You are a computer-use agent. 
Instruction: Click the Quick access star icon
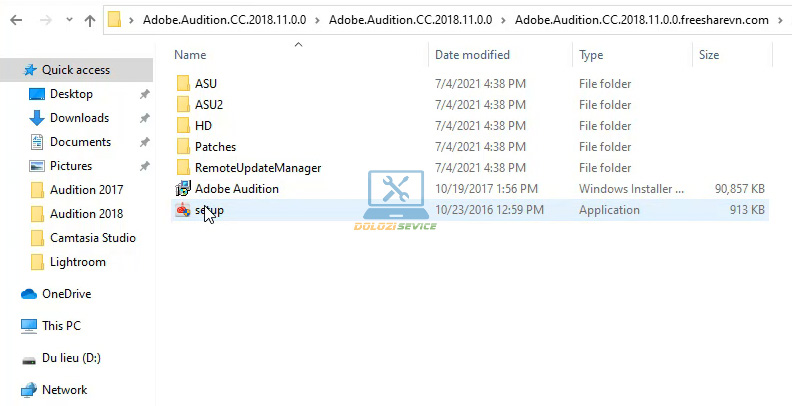pyautogui.click(x=30, y=70)
